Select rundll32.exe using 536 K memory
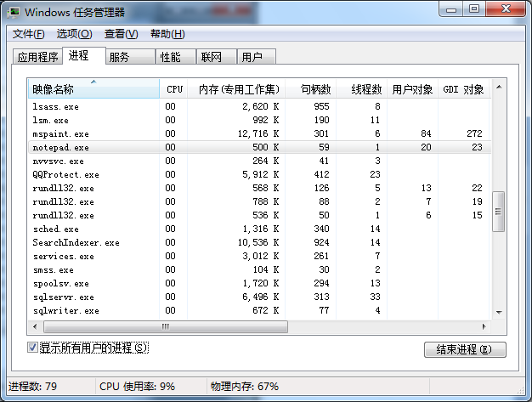 point(259,215)
